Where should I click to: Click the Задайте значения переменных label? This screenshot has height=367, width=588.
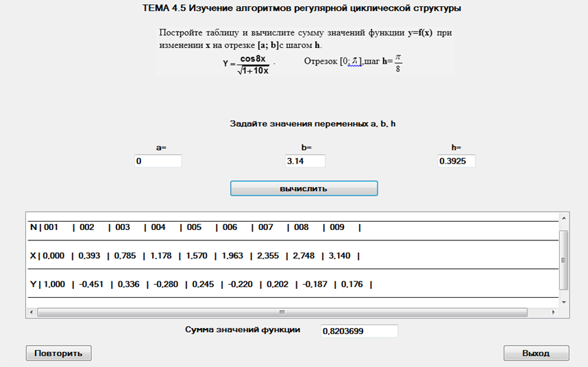tap(313, 124)
